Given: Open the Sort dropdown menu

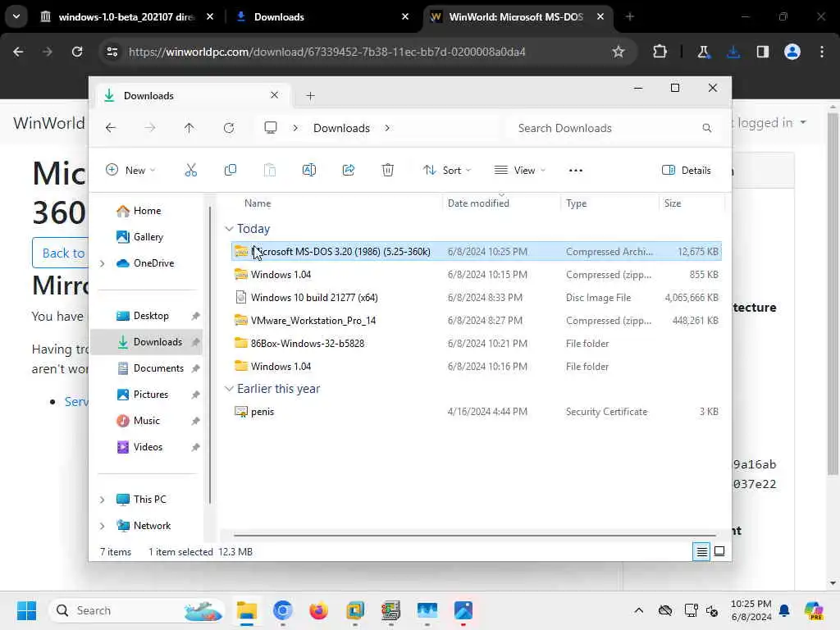Looking at the screenshot, I should pos(447,171).
